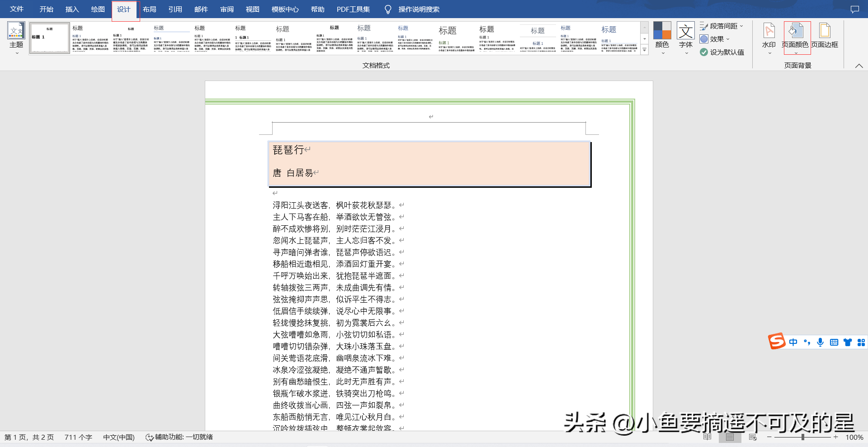
Task: Toggle Sogou punctuation mode
Action: [x=807, y=342]
